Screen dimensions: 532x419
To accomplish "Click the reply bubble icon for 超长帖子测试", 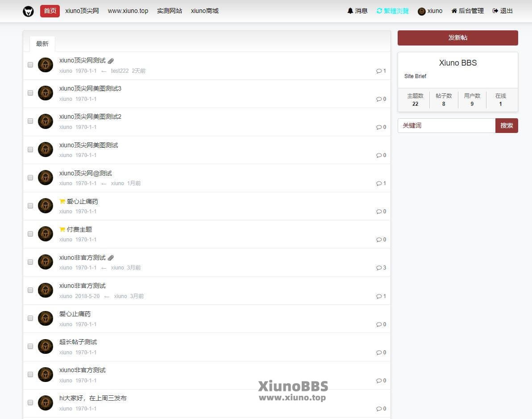I will coord(378,353).
